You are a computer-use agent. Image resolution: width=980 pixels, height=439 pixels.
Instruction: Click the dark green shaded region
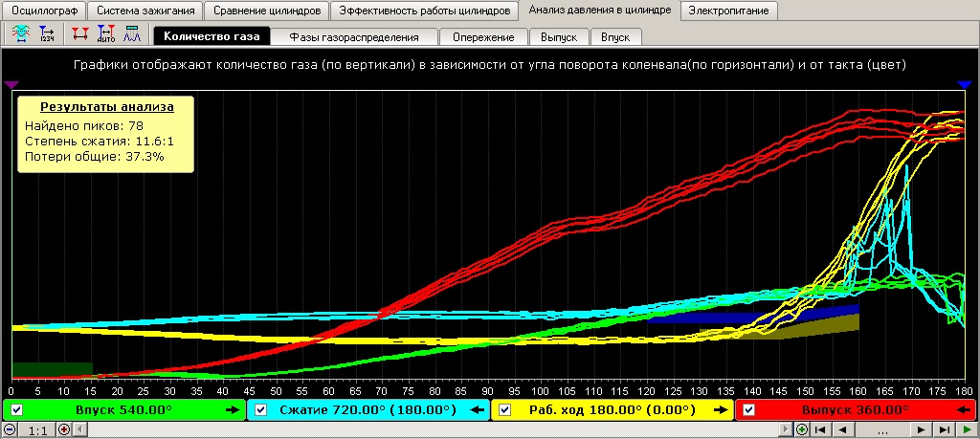click(x=52, y=370)
